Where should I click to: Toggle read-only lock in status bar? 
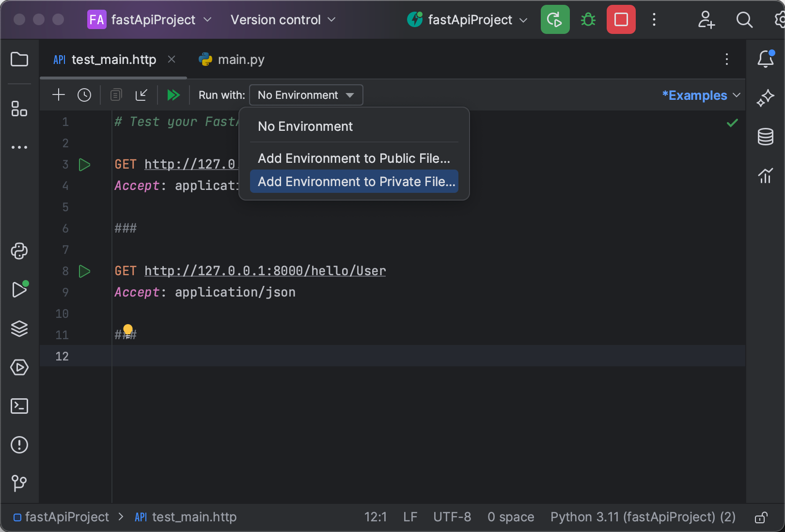(761, 517)
